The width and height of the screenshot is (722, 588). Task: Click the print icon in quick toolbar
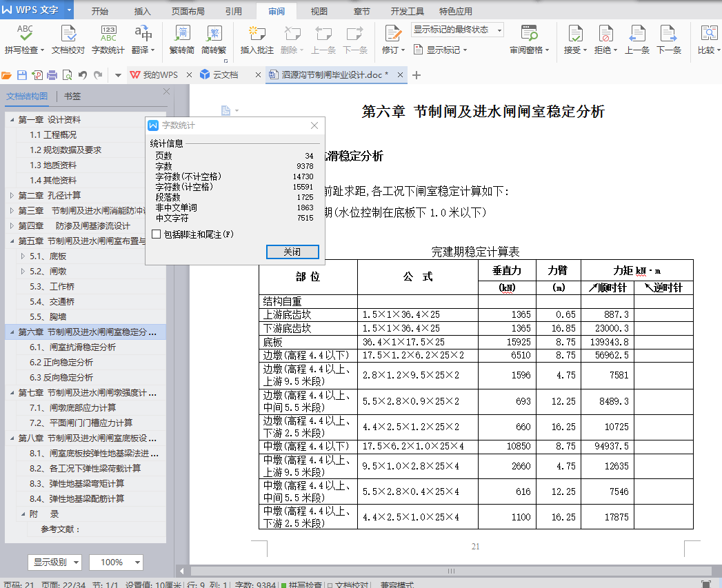(52, 75)
